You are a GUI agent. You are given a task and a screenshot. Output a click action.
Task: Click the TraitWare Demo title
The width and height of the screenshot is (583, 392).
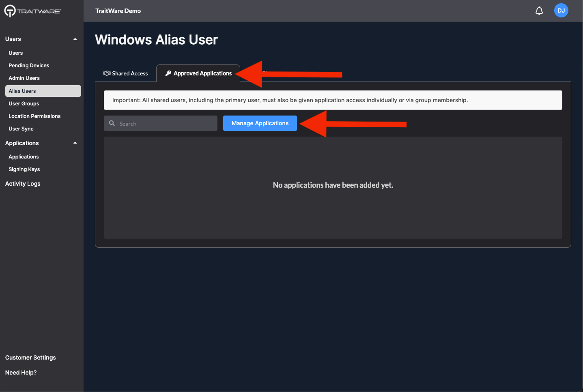[x=118, y=11]
